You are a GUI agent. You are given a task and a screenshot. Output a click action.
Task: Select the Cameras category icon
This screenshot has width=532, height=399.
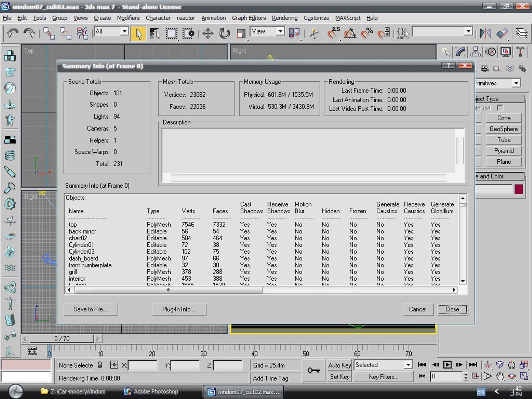pyautogui.click(x=485, y=68)
